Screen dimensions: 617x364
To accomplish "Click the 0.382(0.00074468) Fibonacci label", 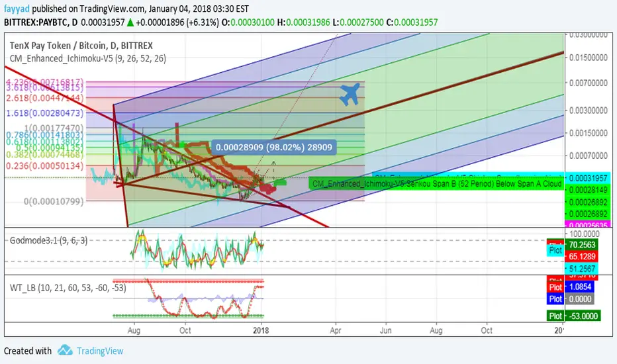I will (44, 155).
